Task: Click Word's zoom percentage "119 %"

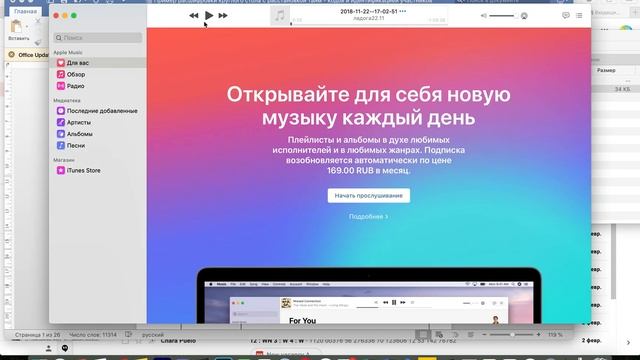Action: coord(555,335)
